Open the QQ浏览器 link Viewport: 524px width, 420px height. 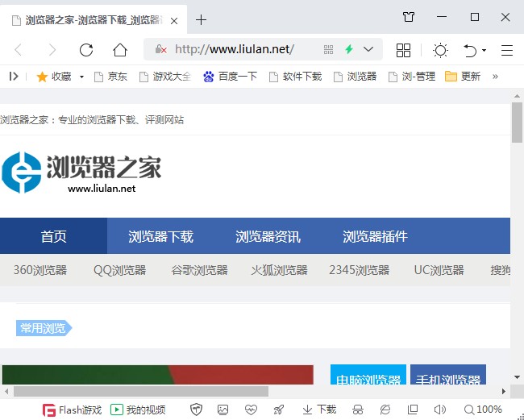(x=119, y=270)
